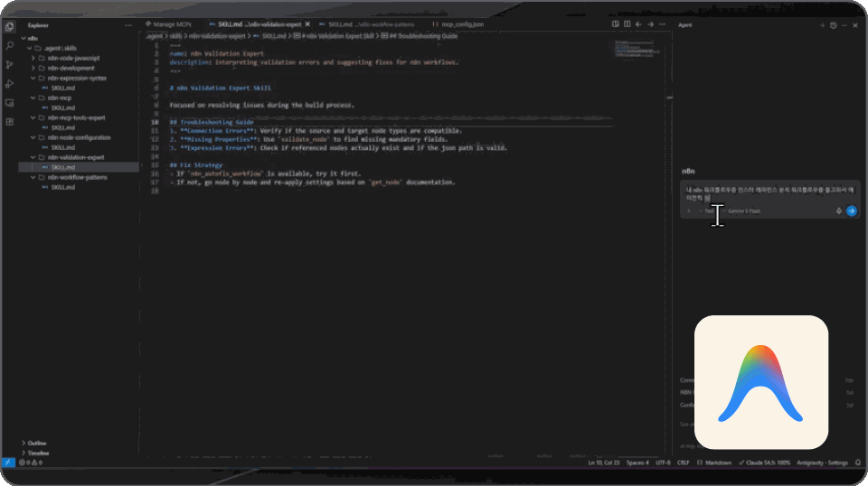The image size is (868, 486).
Task: Open Antigravity - Settings in status bar
Action: coord(822,463)
